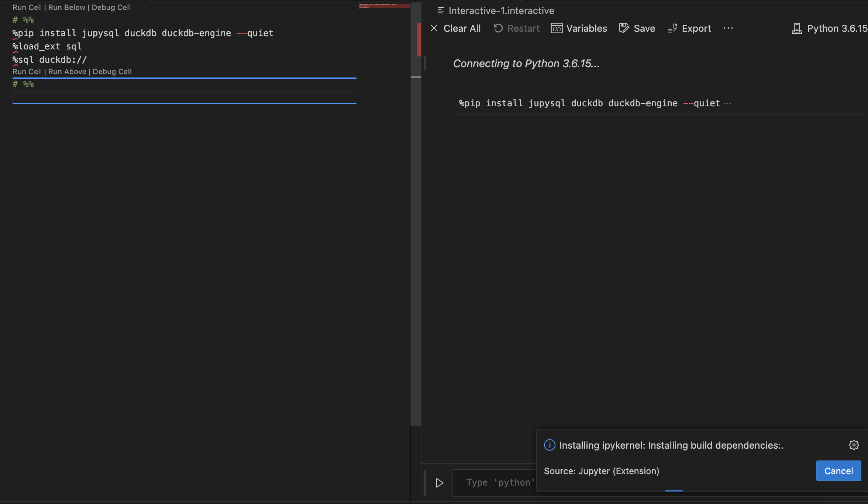868x504 pixels.
Task: Export the interactive window contents
Action: [689, 28]
